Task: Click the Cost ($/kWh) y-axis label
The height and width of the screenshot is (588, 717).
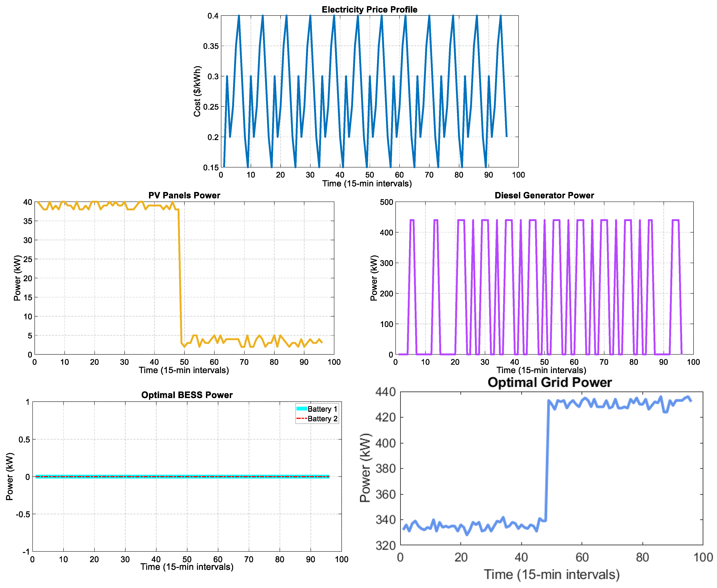Action: (x=197, y=91)
